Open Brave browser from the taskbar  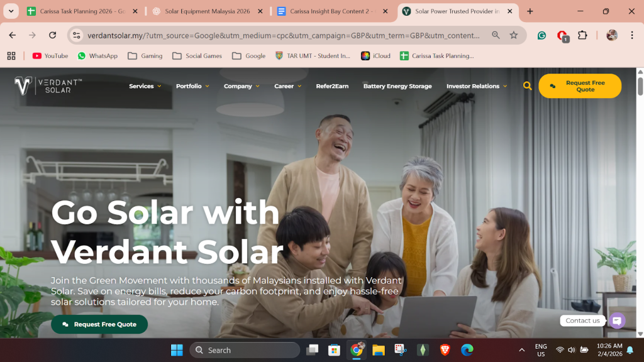pos(444,349)
